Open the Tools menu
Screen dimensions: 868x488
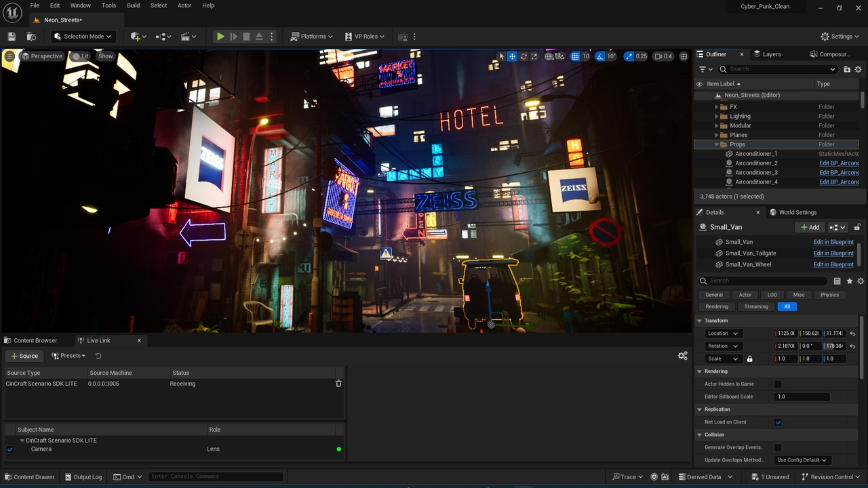[x=108, y=5]
